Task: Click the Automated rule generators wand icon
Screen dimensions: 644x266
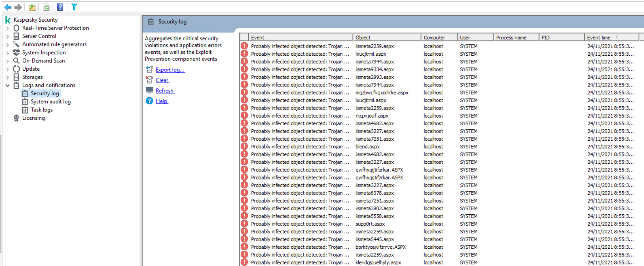Action: point(16,44)
